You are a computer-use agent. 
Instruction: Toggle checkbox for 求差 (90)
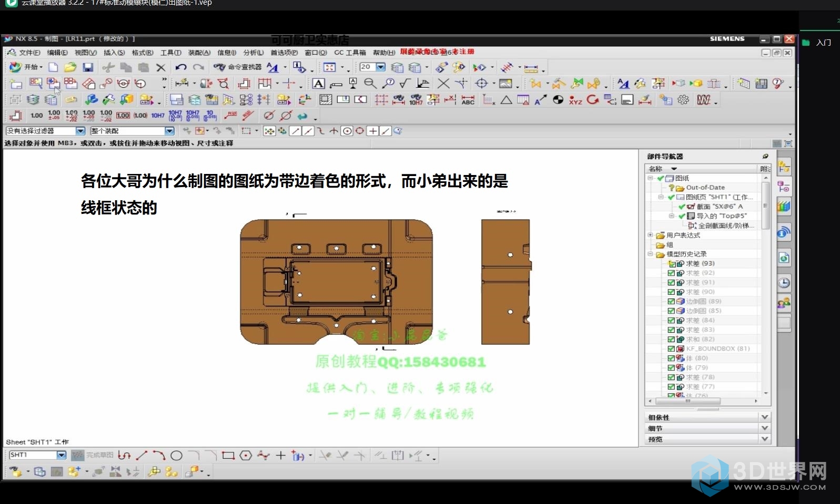(x=671, y=292)
